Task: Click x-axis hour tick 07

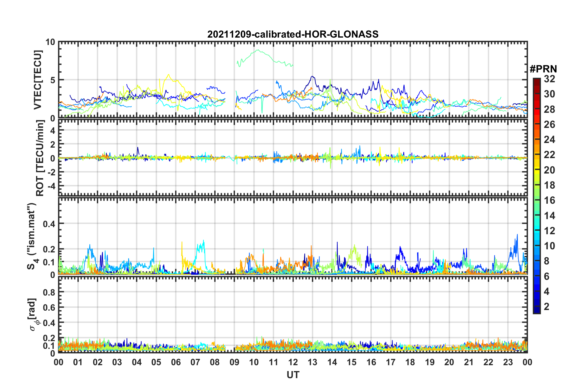Action: click(x=195, y=362)
